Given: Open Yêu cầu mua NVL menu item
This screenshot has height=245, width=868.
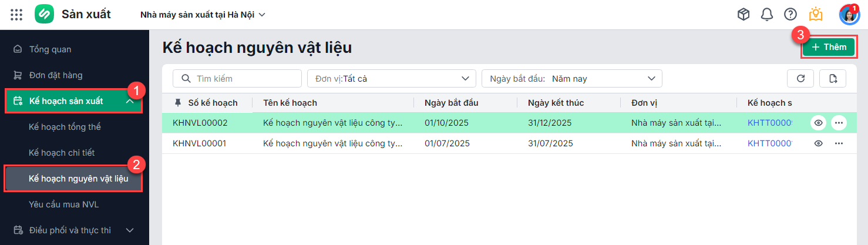Looking at the screenshot, I should pos(63,204).
